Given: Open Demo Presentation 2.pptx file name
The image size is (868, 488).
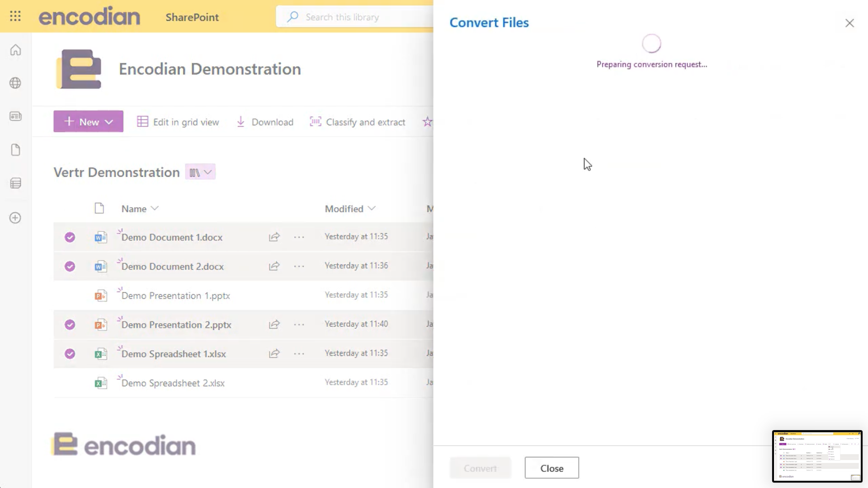Looking at the screenshot, I should coord(176,324).
